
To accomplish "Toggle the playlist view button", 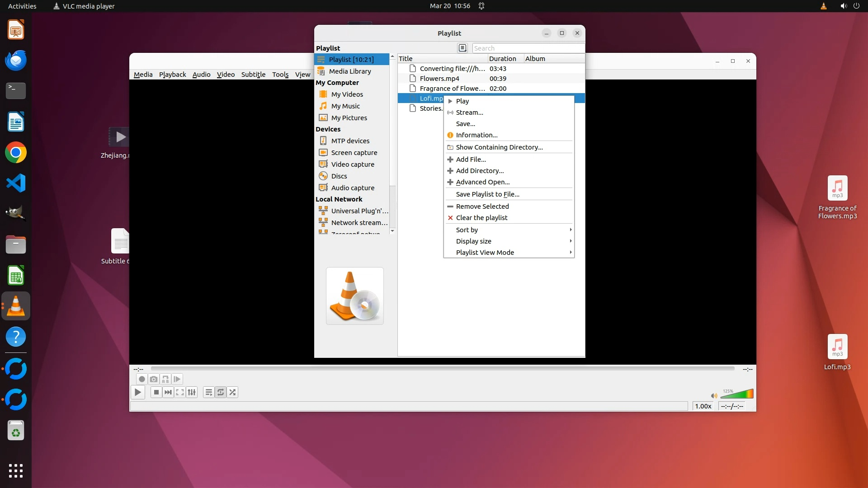I will pyautogui.click(x=208, y=392).
